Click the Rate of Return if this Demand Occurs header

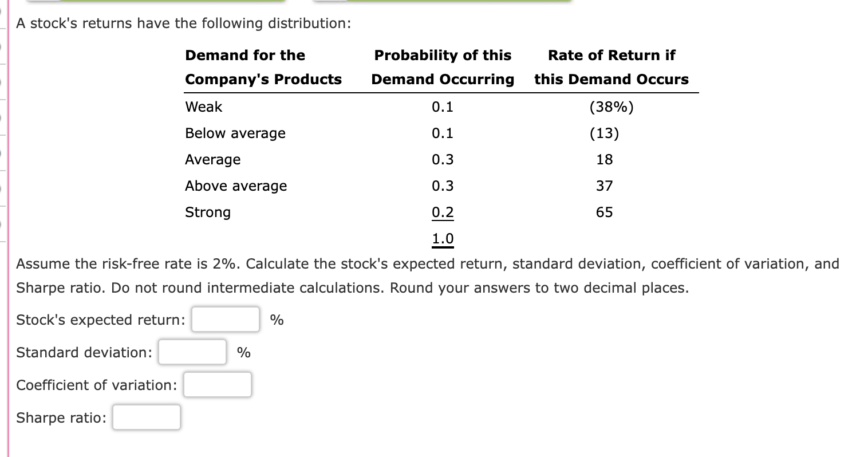pos(611,67)
